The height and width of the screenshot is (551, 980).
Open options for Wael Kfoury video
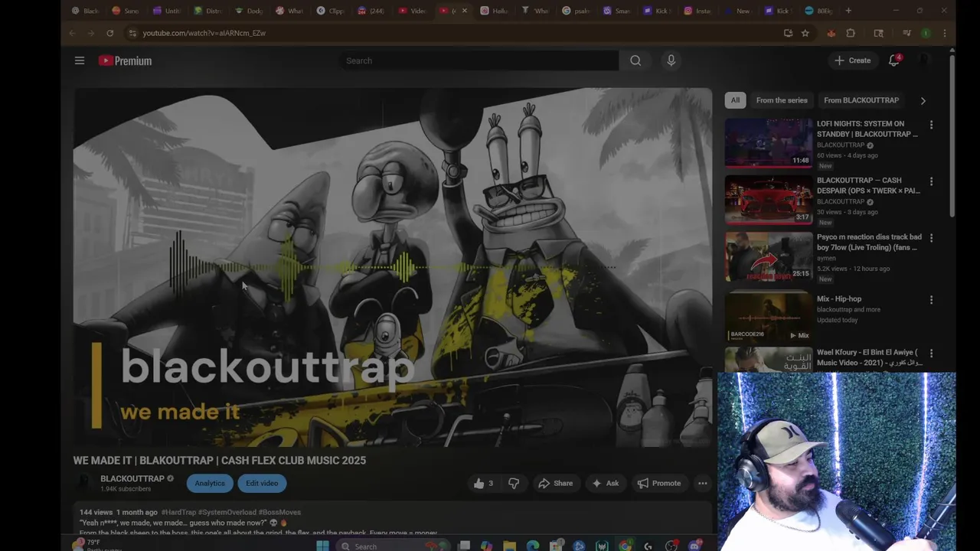pyautogui.click(x=931, y=354)
